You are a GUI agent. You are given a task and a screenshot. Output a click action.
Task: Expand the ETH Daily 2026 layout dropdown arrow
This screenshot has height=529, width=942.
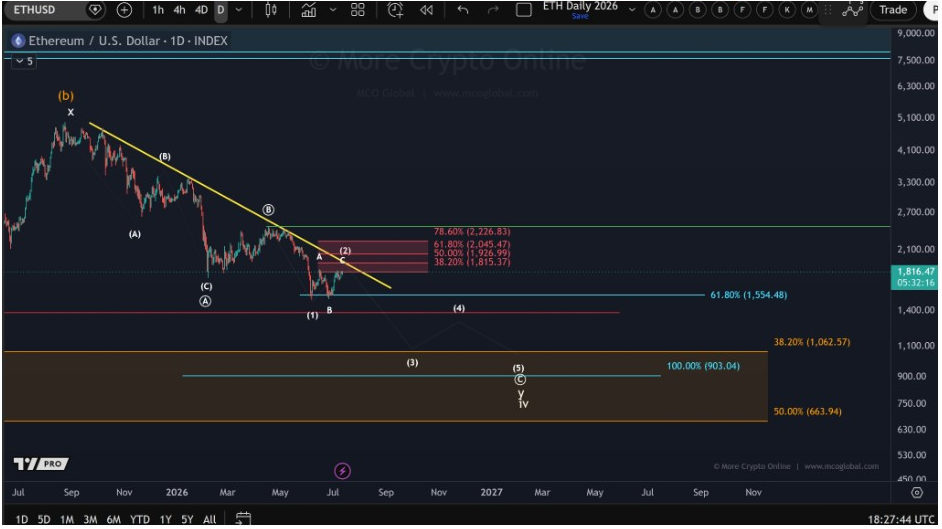tap(632, 10)
